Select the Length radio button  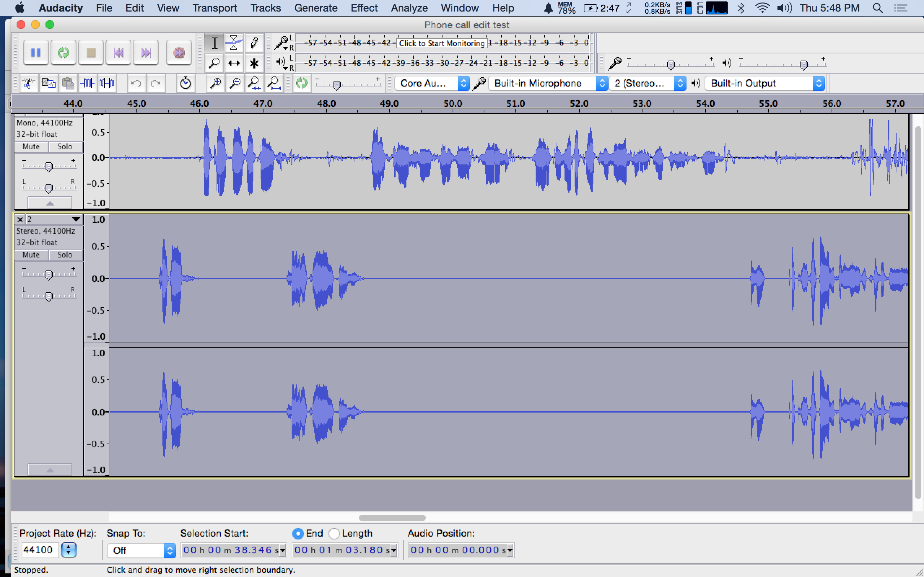[334, 533]
